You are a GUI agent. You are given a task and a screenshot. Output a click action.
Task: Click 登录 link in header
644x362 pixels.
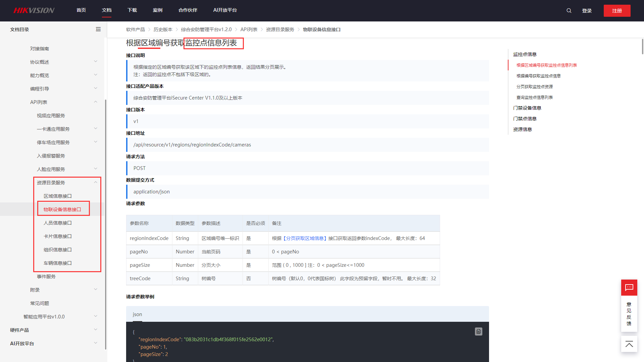coord(587,11)
